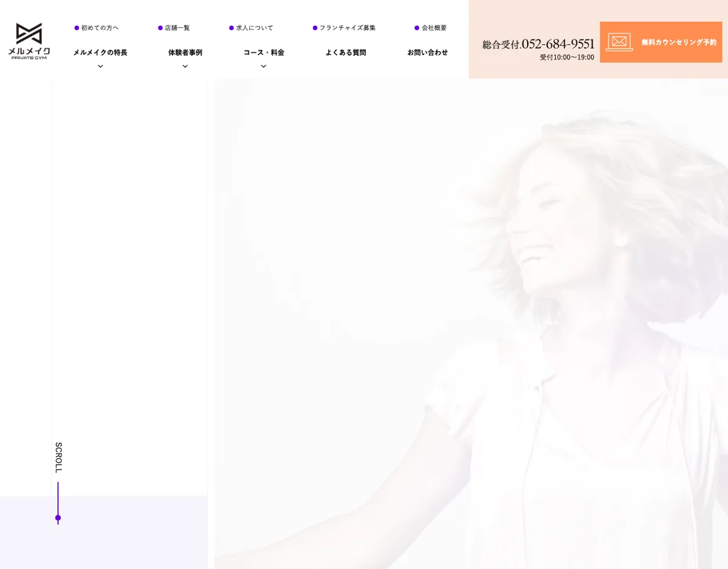Open 初めての方へ link

pyautogui.click(x=100, y=28)
